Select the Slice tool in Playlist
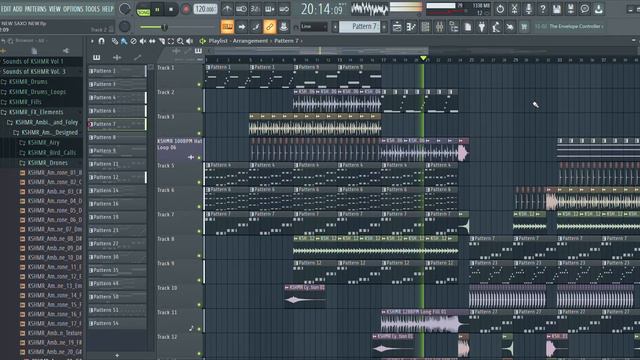This screenshot has width=640, height=360. click(162, 41)
